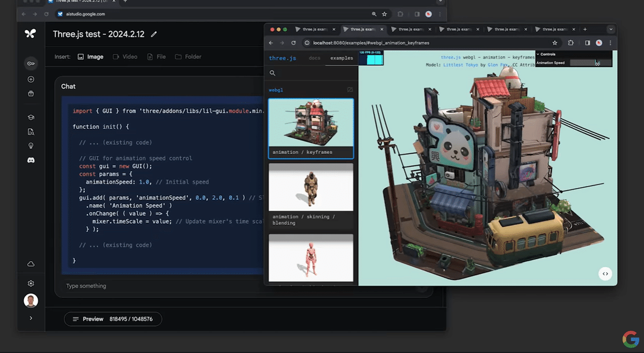The height and width of the screenshot is (353, 644).
Task: Go back in the AI Studio browser window
Action: pos(23,14)
